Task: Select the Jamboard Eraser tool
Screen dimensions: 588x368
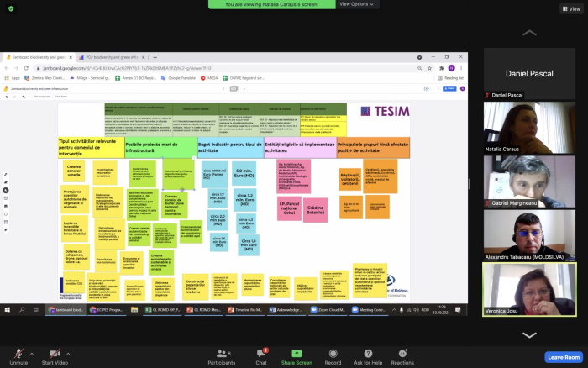Action: [6, 182]
